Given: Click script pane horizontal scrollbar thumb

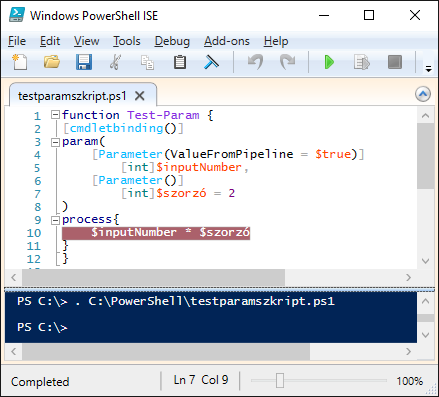Looking at the screenshot, I should (x=153, y=277).
